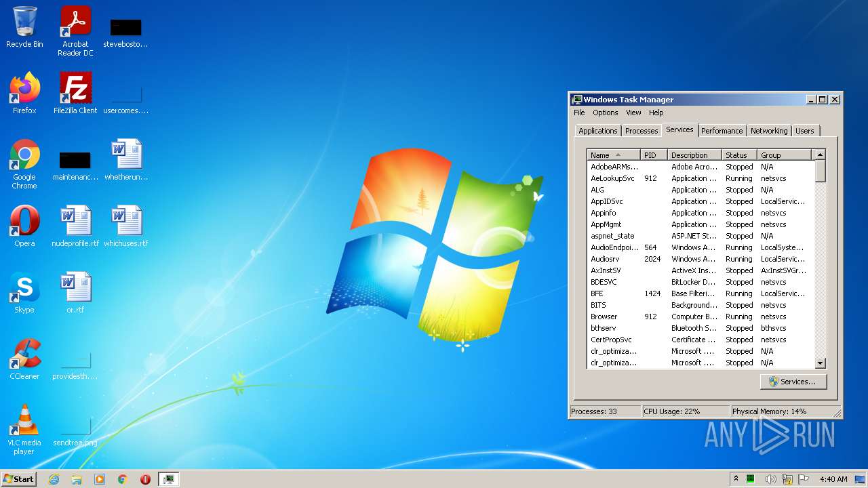Click the taskbar clock showing 4:40 AM

[x=833, y=479]
